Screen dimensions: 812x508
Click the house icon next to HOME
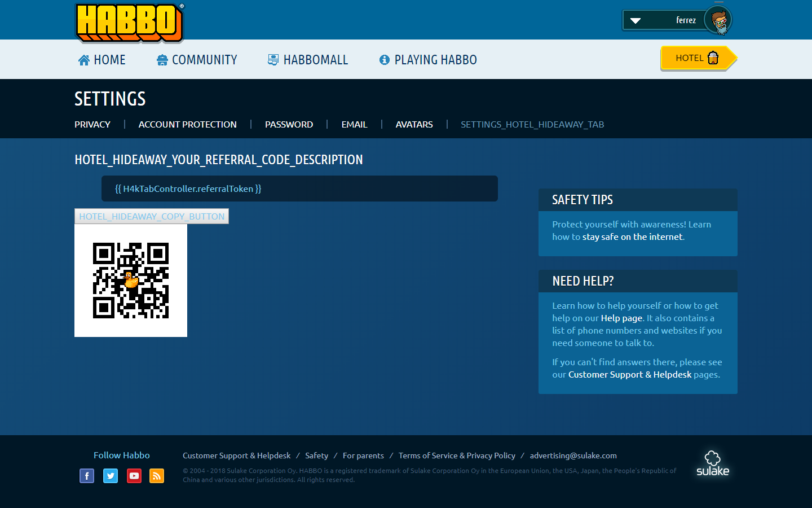[x=83, y=59]
